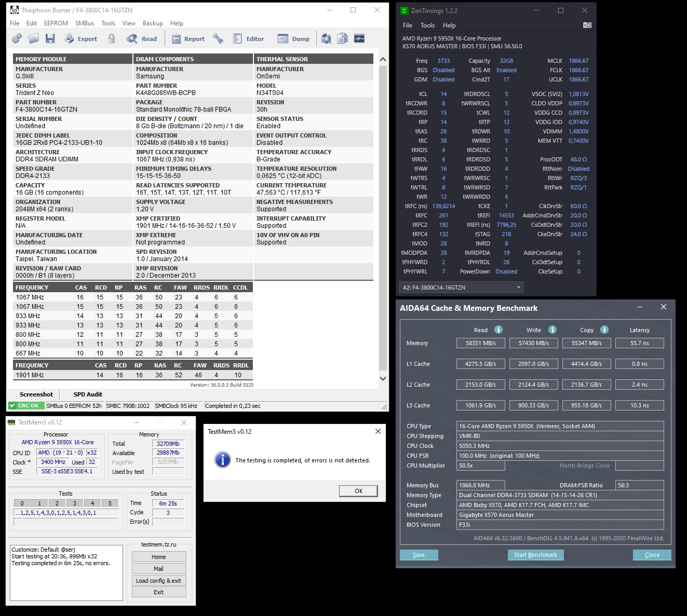Open the Edit menu in Thaiphoon Burner
The image size is (687, 616).
click(x=32, y=23)
